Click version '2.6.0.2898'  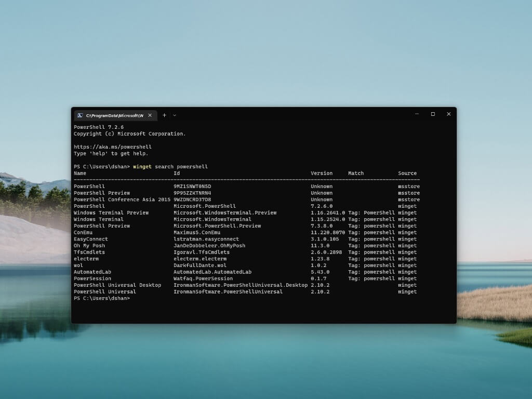click(326, 252)
